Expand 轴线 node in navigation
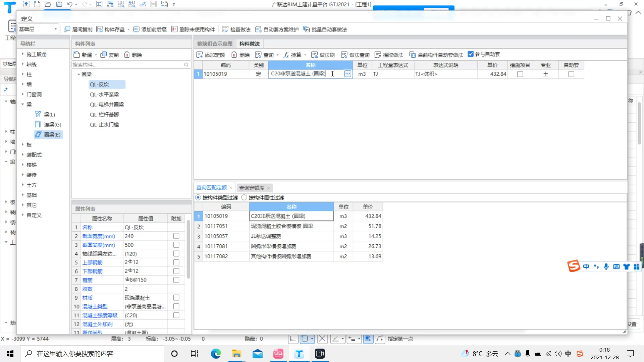 (23, 64)
